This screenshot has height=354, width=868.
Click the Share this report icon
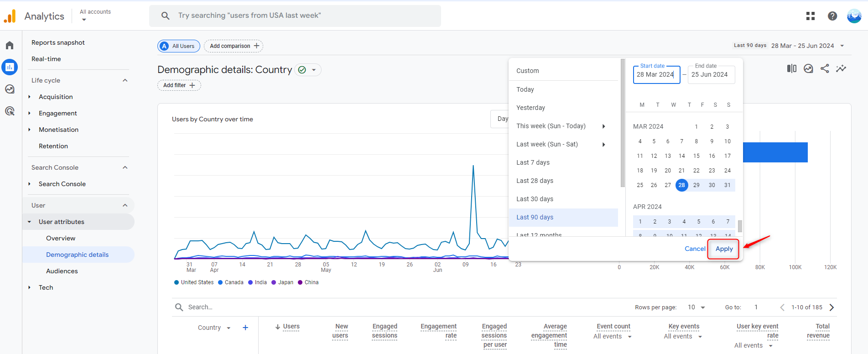click(825, 68)
